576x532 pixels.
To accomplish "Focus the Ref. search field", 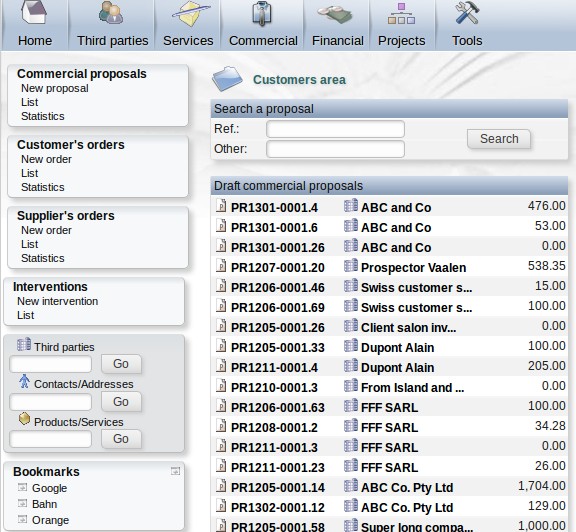I will [x=335, y=129].
